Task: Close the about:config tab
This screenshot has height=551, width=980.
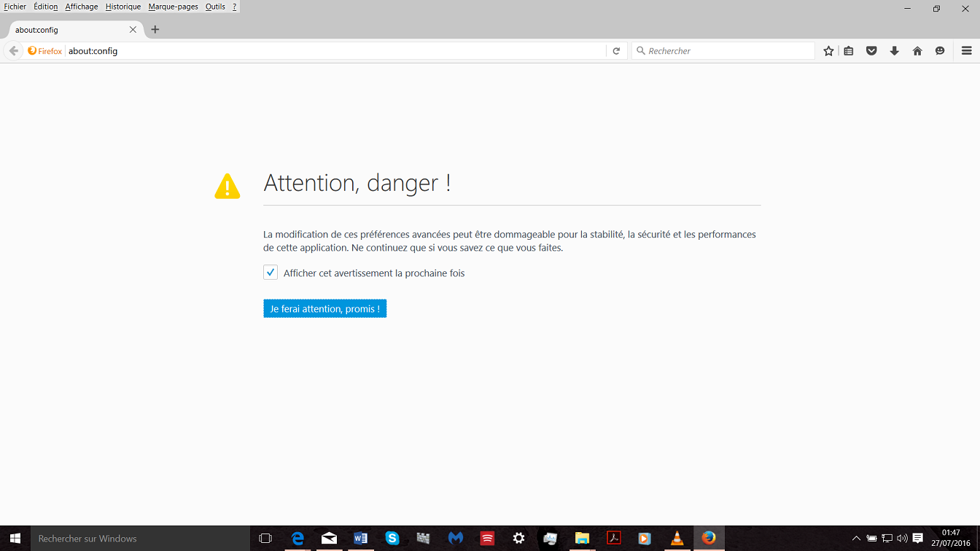Action: tap(133, 30)
